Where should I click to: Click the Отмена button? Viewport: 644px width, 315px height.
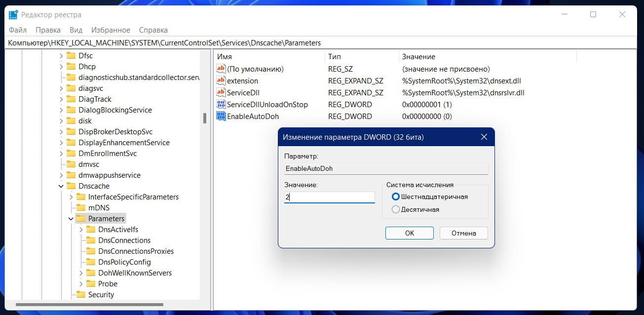[x=464, y=233]
